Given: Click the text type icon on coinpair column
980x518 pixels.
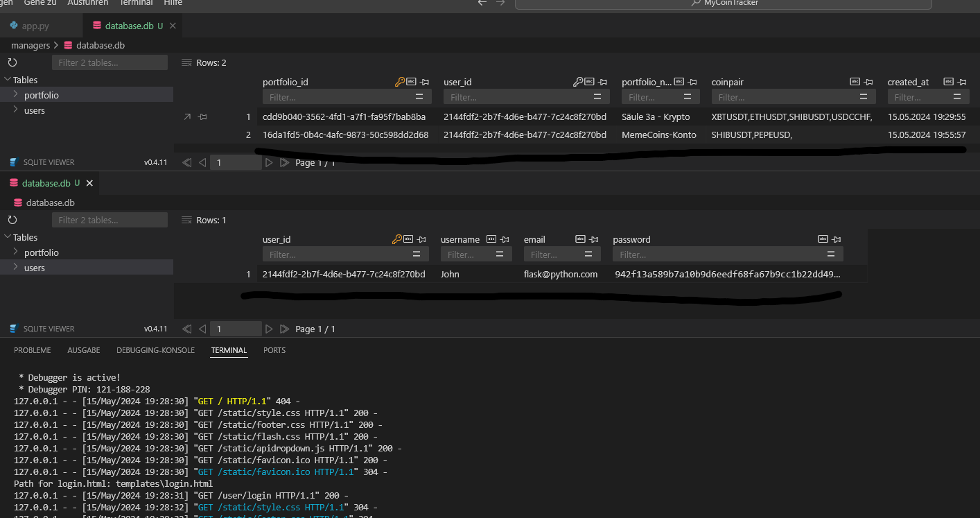Looking at the screenshot, I should click(855, 82).
